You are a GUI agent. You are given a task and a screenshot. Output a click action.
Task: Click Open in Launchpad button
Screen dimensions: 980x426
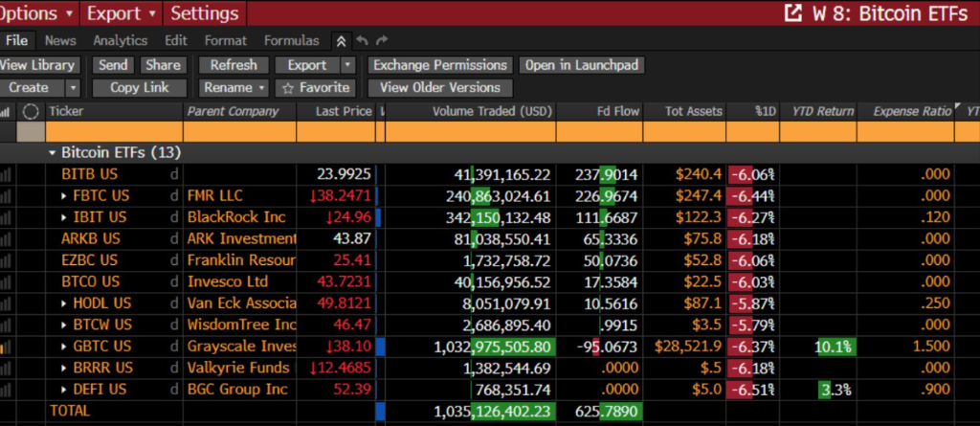[582, 66]
